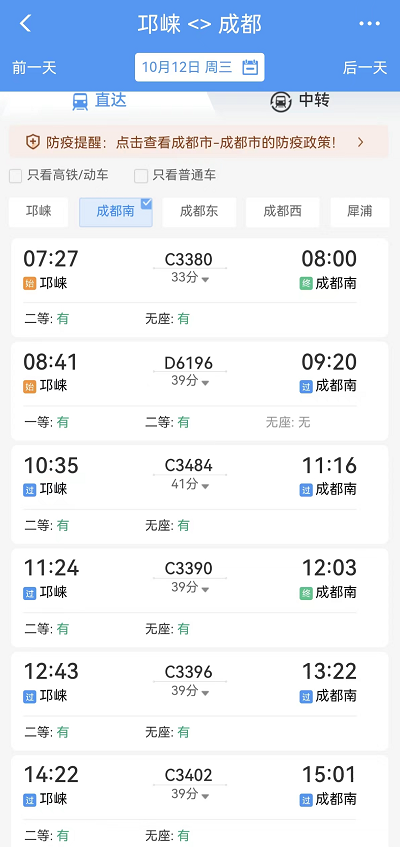The height and width of the screenshot is (847, 400).
Task: Tap the 终 terminal badge on C3390 arrival
Action: click(x=306, y=593)
